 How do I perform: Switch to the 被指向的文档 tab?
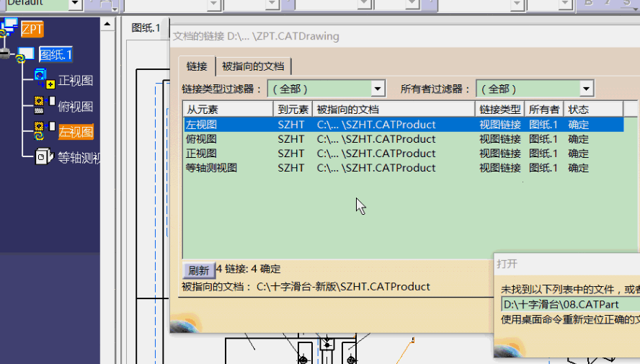pyautogui.click(x=252, y=66)
